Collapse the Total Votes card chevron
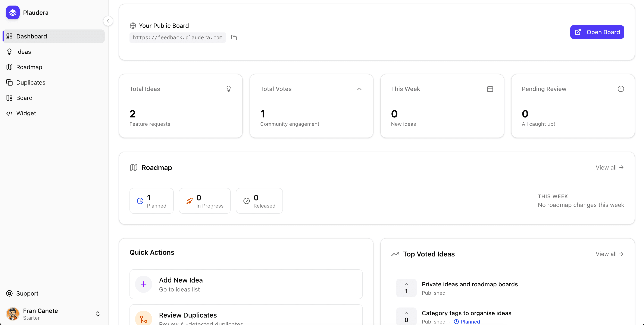 click(359, 89)
